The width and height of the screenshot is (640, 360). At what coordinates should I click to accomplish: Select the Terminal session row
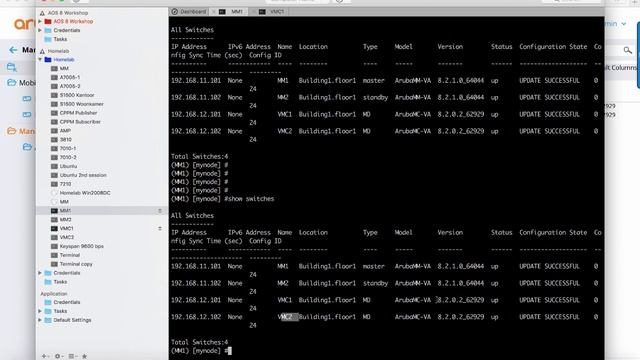click(x=102, y=255)
